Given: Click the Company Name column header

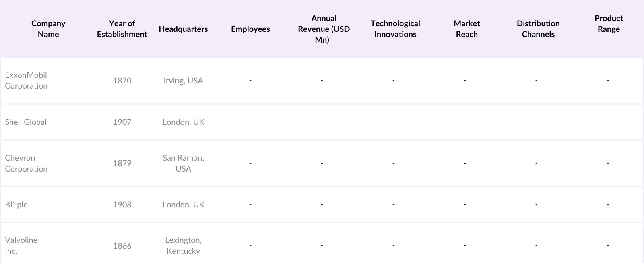Looking at the screenshot, I should coord(48,29).
